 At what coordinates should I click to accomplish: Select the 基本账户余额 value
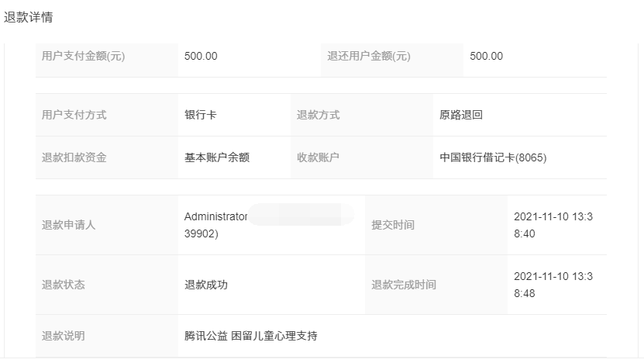(x=217, y=158)
